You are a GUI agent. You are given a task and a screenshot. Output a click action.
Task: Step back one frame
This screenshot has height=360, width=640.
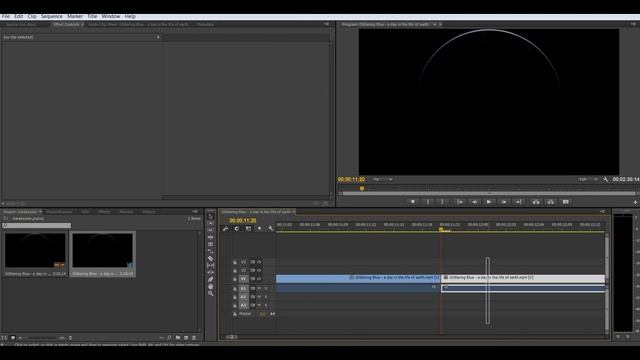[474, 202]
